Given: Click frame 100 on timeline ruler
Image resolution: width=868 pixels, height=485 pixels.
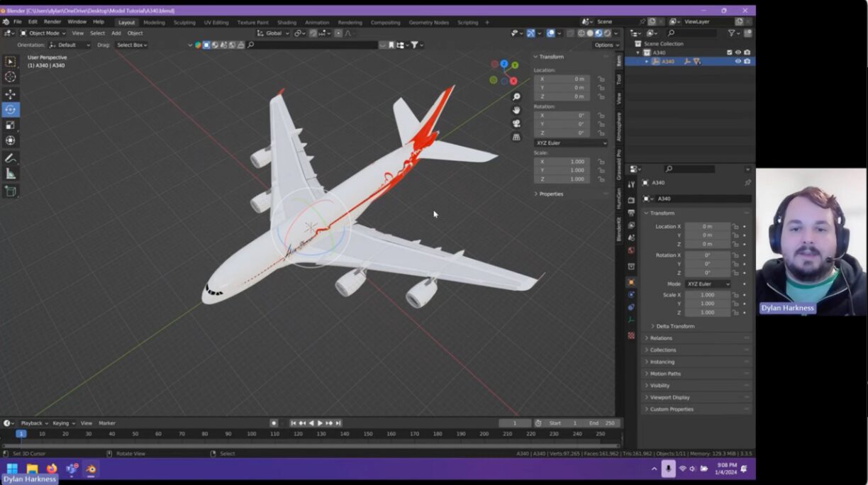Looking at the screenshot, I should (251, 433).
